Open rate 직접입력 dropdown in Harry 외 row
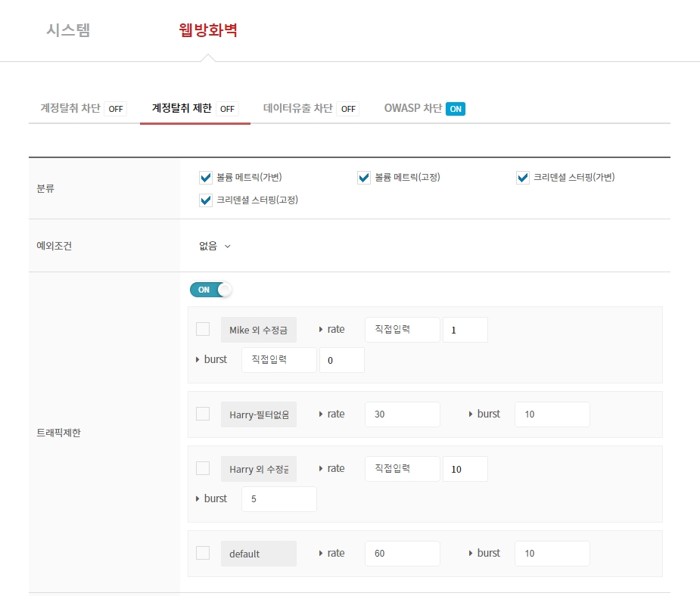The height and width of the screenshot is (596, 700). (x=402, y=469)
